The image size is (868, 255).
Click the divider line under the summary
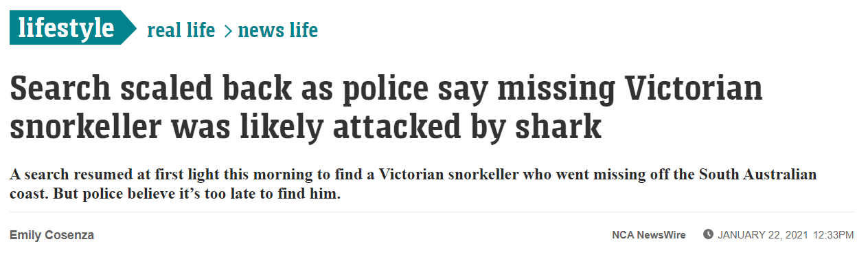(432, 212)
